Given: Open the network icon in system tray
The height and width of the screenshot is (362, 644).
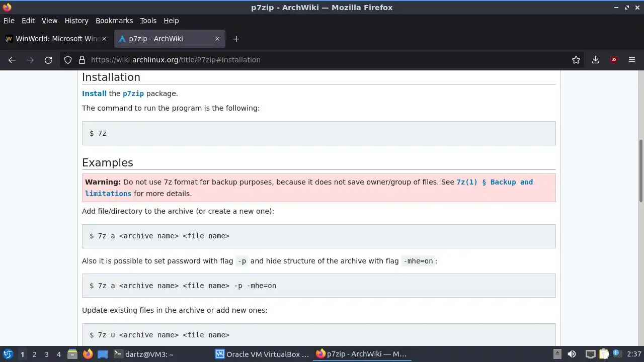Looking at the screenshot, I should pos(591,354).
